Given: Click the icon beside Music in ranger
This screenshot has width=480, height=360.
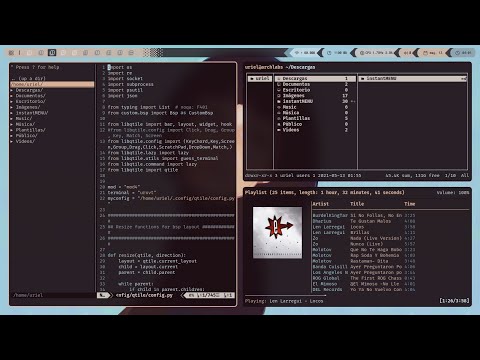Looking at the screenshot, I should tap(279, 107).
